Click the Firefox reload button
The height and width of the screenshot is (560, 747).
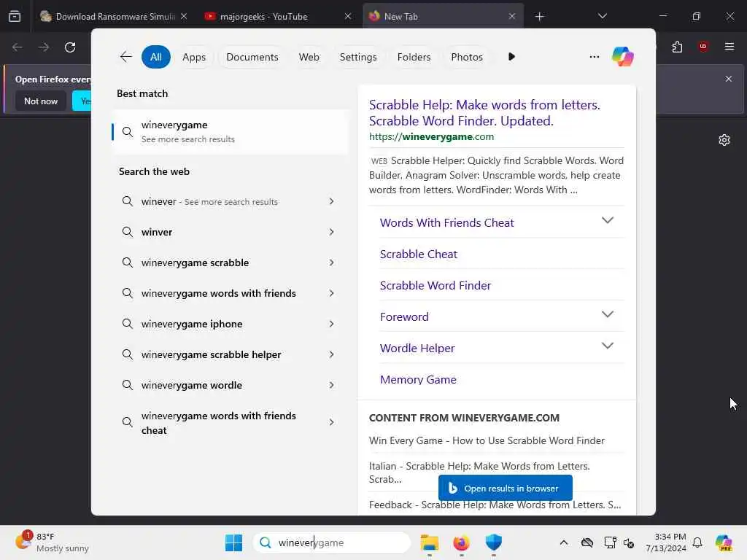70,47
